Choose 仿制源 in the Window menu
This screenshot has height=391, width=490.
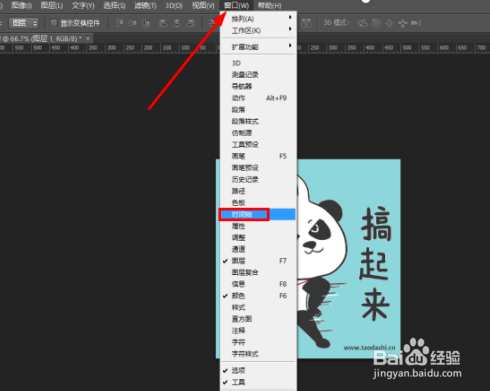258,133
